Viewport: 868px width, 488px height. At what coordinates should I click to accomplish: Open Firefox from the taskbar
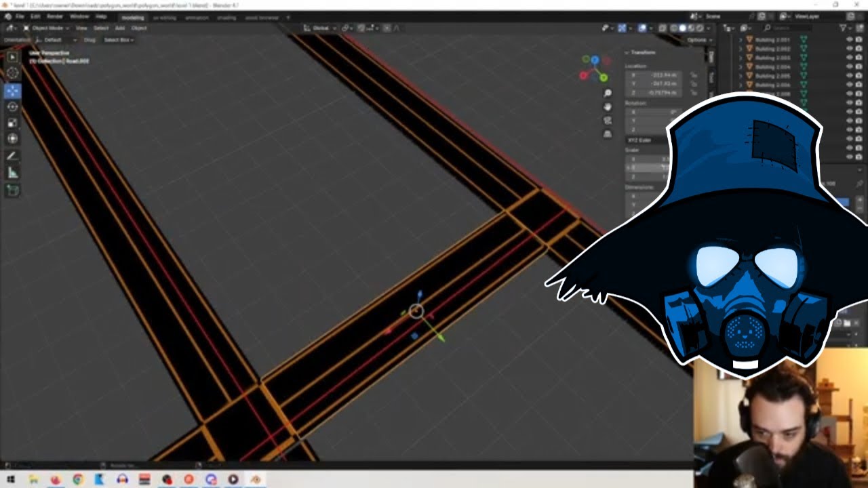56,479
